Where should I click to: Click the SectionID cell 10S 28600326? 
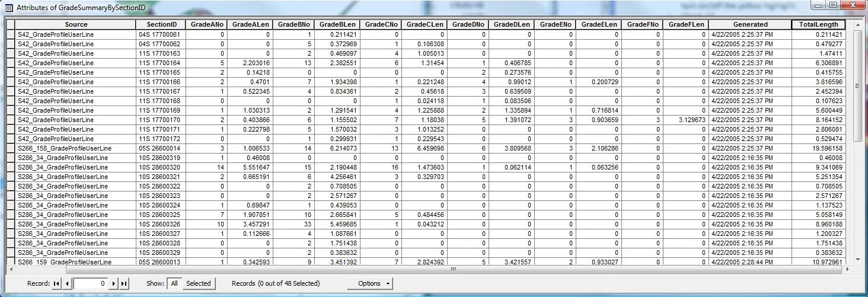coord(160,224)
